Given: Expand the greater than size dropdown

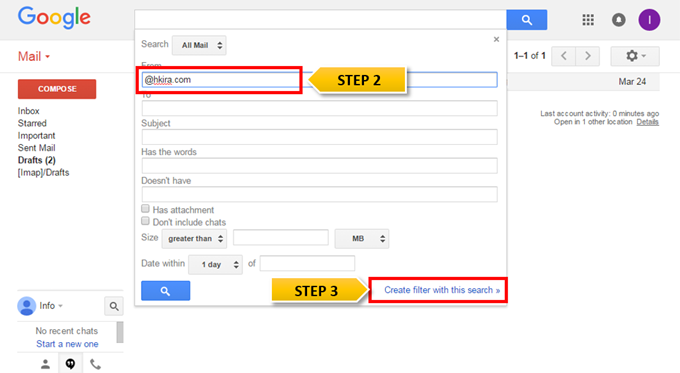Looking at the screenshot, I should (x=194, y=239).
